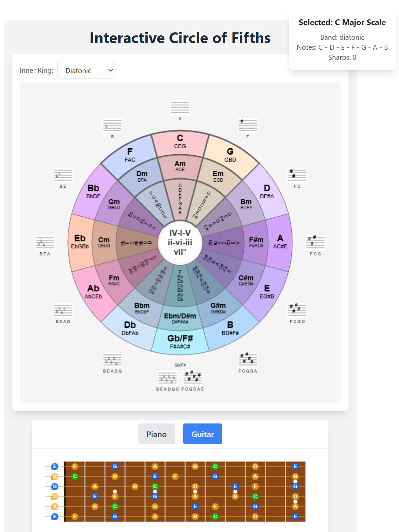The width and height of the screenshot is (399, 532).
Task: Select the Dm minor chord segment
Action: pos(142,176)
